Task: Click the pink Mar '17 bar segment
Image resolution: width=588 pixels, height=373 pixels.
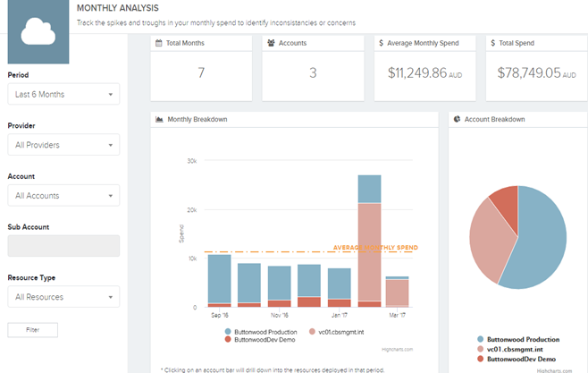Action: point(397,293)
